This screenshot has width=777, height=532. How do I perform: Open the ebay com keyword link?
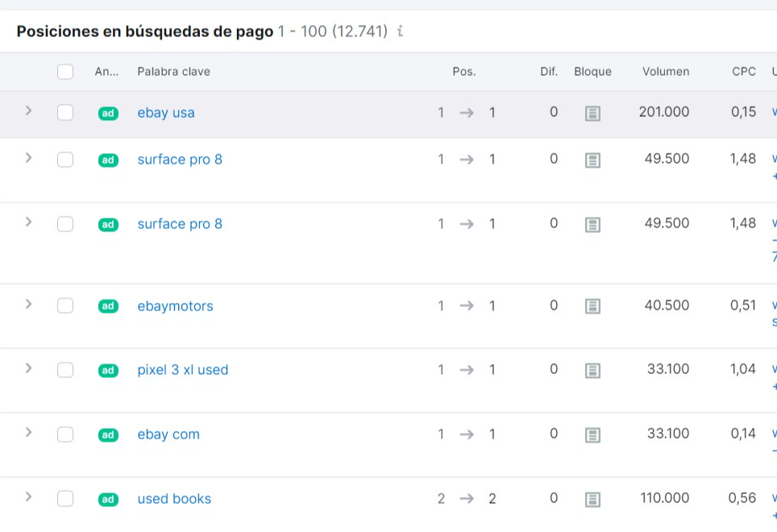[x=168, y=434]
